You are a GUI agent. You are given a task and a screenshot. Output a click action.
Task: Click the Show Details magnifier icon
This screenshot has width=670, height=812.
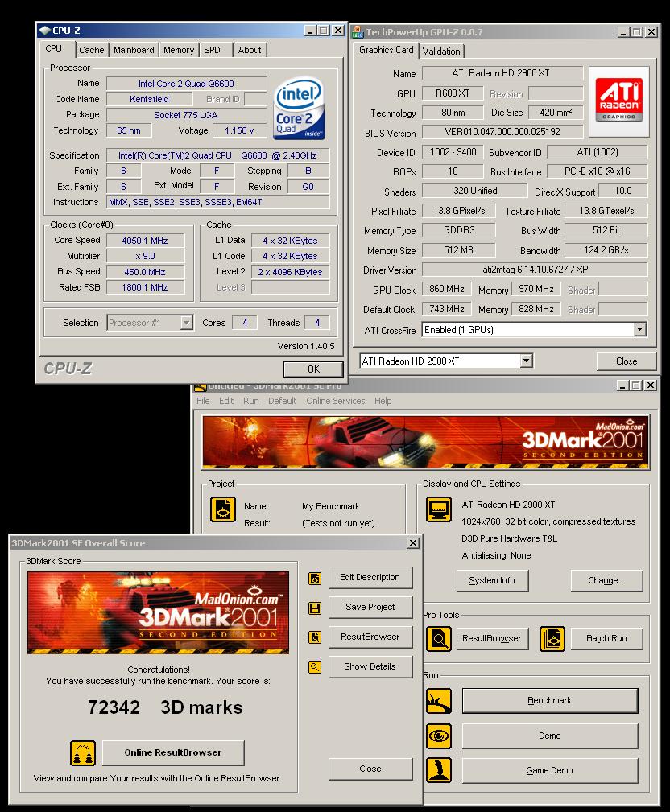point(315,667)
